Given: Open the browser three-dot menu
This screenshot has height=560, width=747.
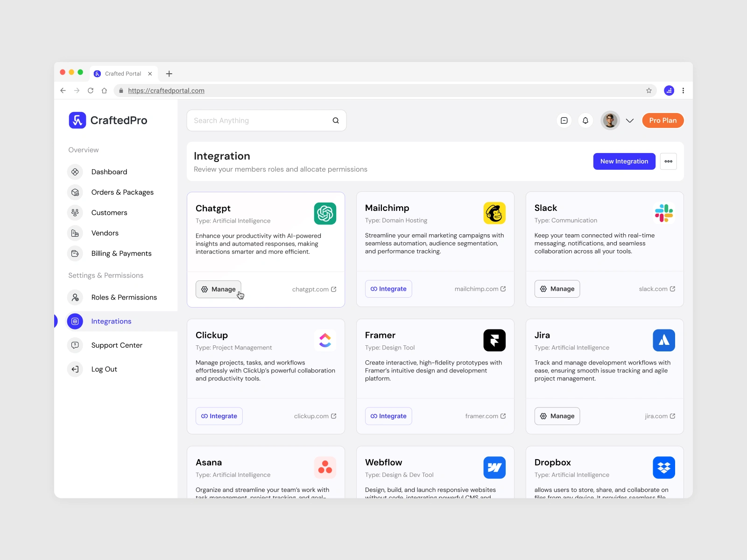Looking at the screenshot, I should point(683,91).
